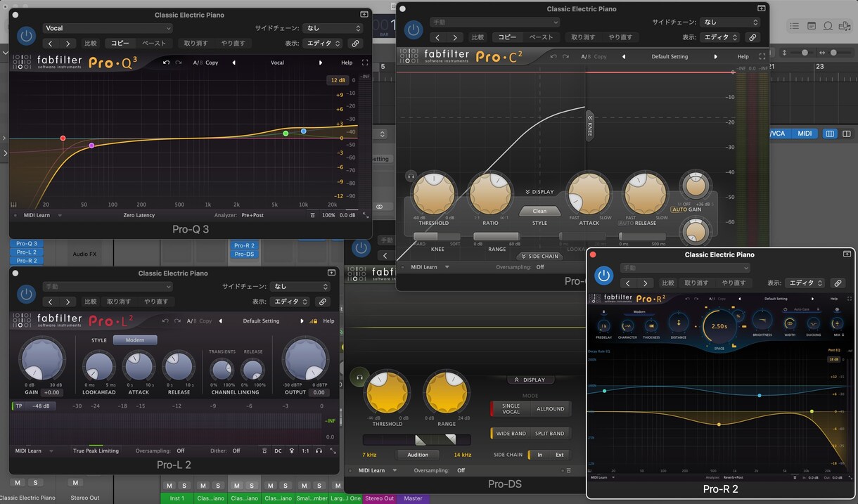Click the expand window icon on Pro-L 2 titlebar
Image resolution: width=858 pixels, height=504 pixels.
(x=331, y=273)
